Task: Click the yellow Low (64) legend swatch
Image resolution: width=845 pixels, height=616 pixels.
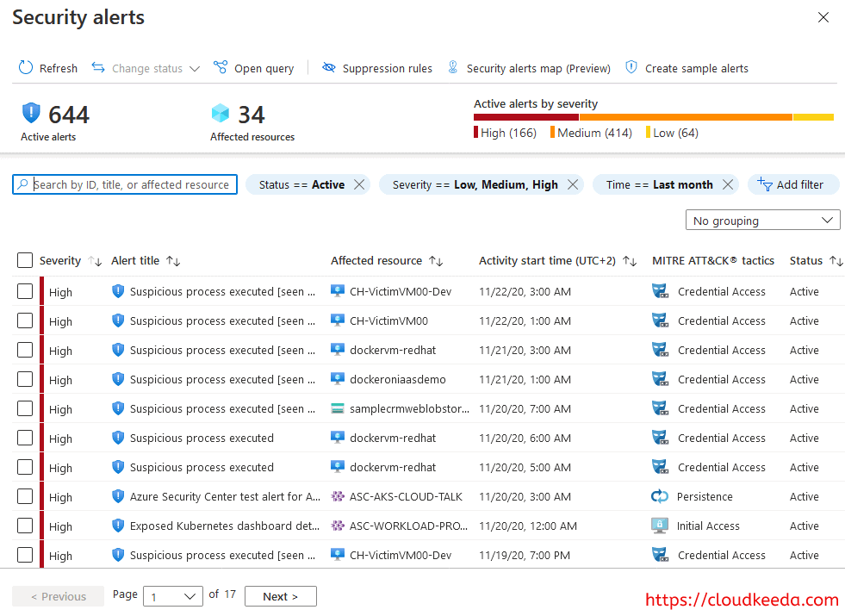Action: click(x=648, y=132)
